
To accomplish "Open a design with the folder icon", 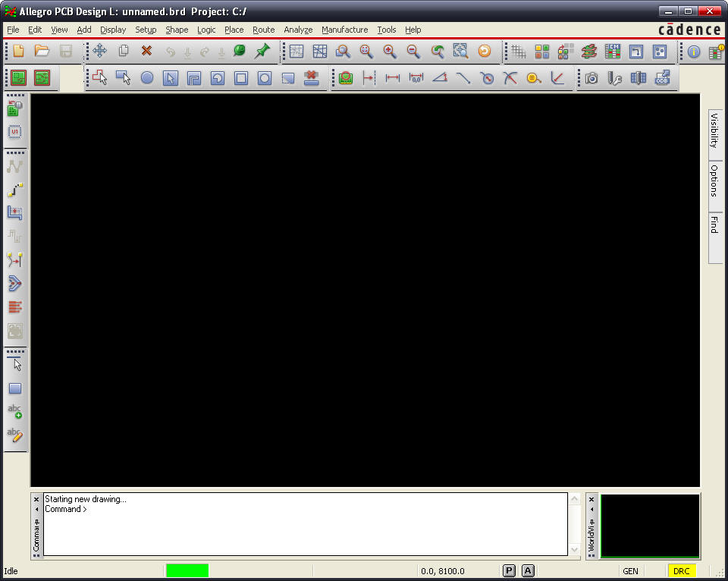I will click(42, 51).
